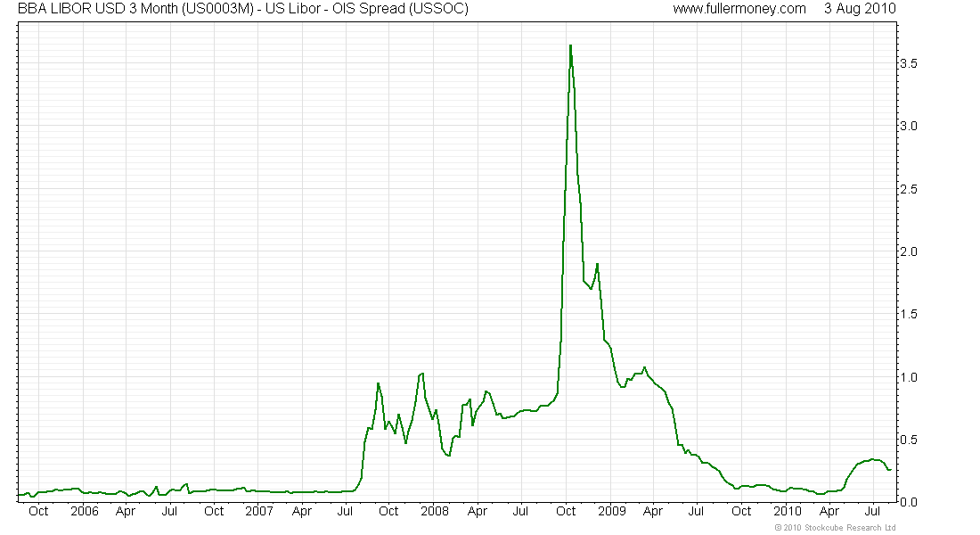Click the Oct label just before 2008
Image resolution: width=980 pixels, height=535 pixels.
[388, 511]
